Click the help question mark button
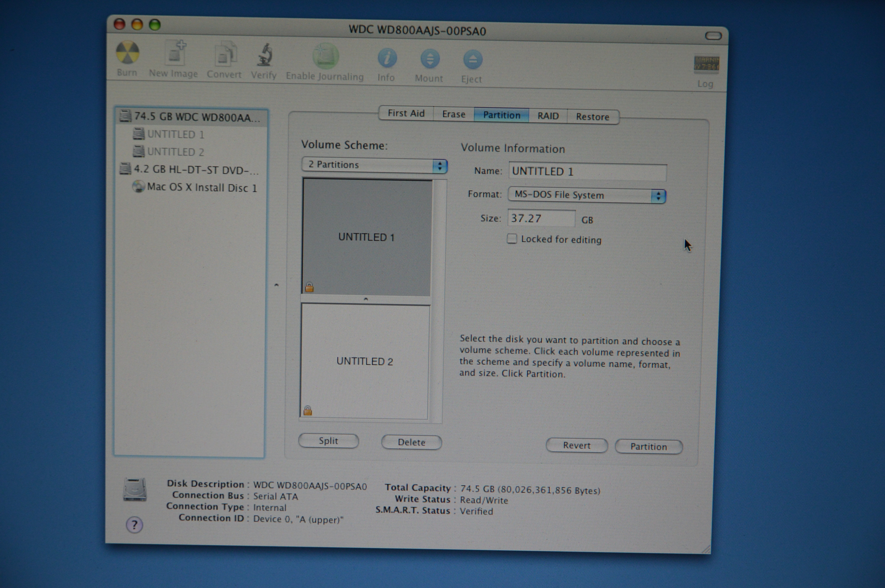The image size is (885, 588). [x=134, y=524]
